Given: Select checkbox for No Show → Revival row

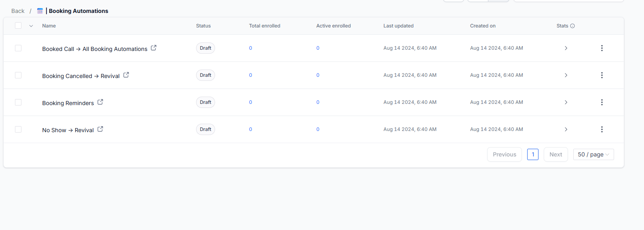Looking at the screenshot, I should (18, 129).
